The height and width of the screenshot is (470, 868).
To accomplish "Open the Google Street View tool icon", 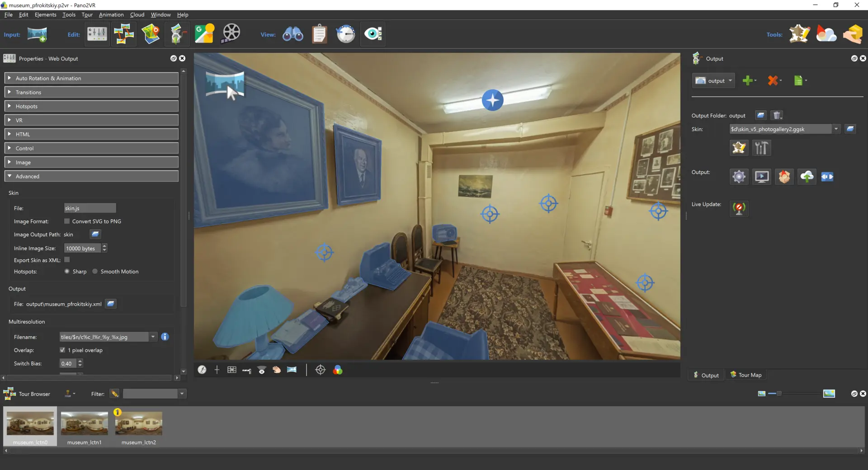I will point(204,34).
